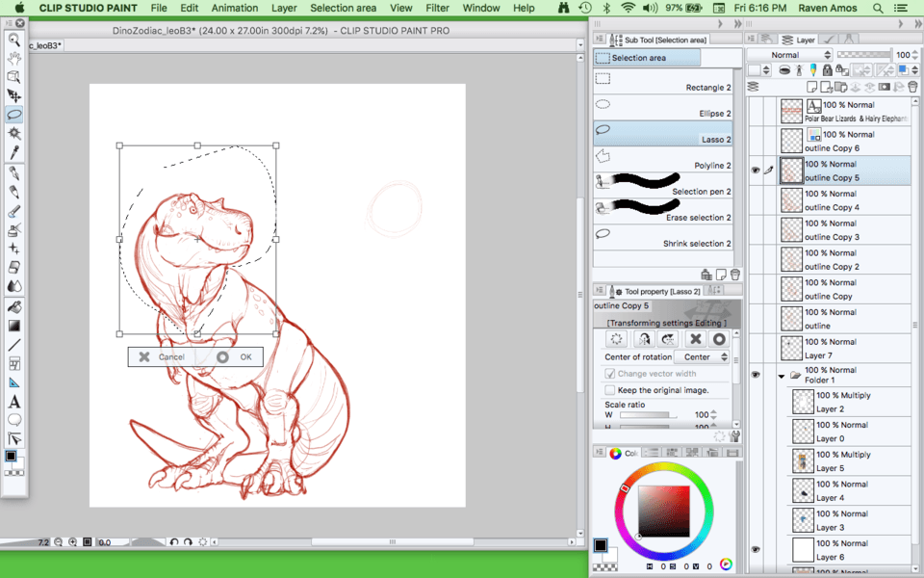The width and height of the screenshot is (924, 578).
Task: Click the Lock Layer padlock icon
Action: click(830, 70)
